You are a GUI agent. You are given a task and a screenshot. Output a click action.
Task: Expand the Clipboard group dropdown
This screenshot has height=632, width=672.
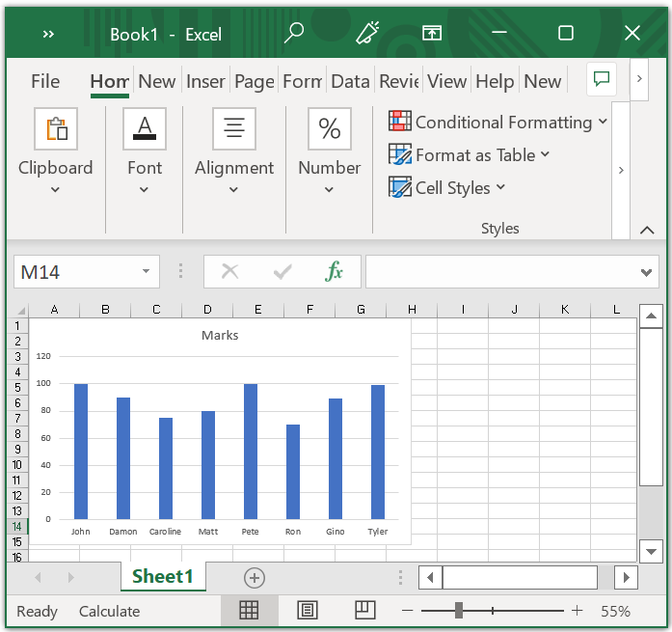tap(55, 189)
